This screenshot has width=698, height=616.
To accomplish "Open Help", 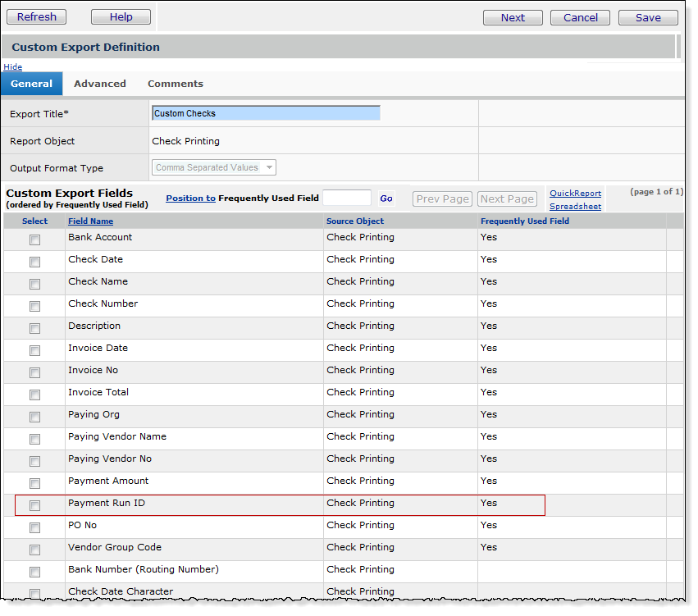I will 121,17.
